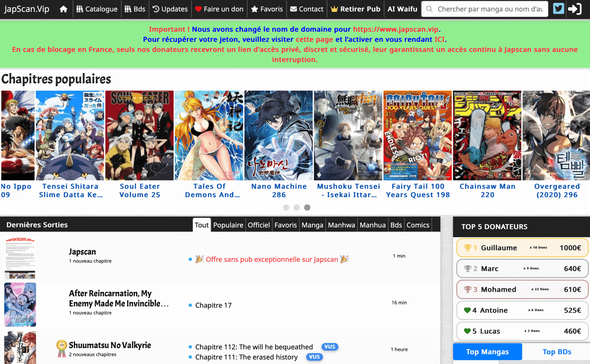
Task: Open Chainsaw Man 220 cover thumbnail
Action: tap(487, 136)
